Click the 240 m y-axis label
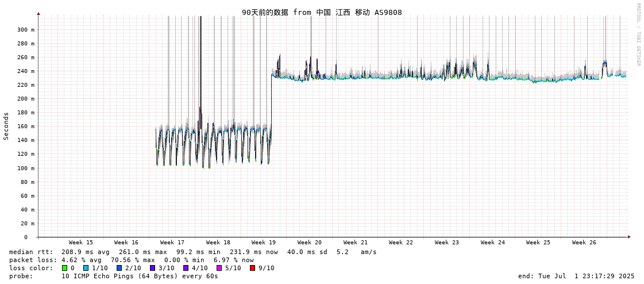 tap(26, 71)
